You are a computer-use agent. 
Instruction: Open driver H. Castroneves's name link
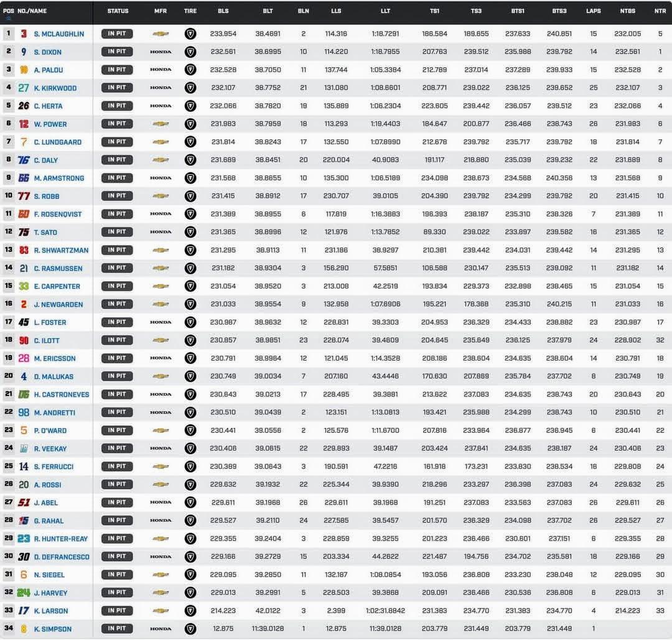point(62,394)
